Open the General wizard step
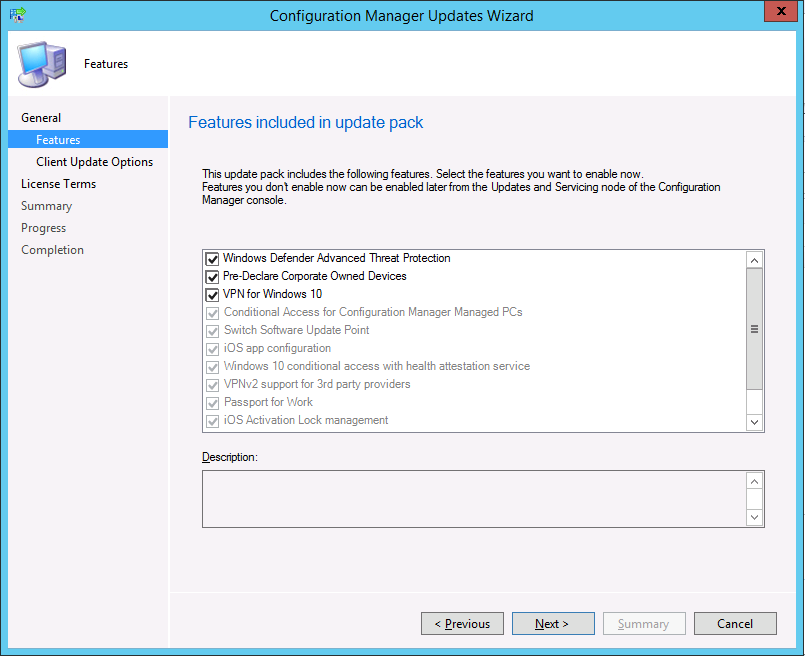805x656 pixels. (x=41, y=118)
